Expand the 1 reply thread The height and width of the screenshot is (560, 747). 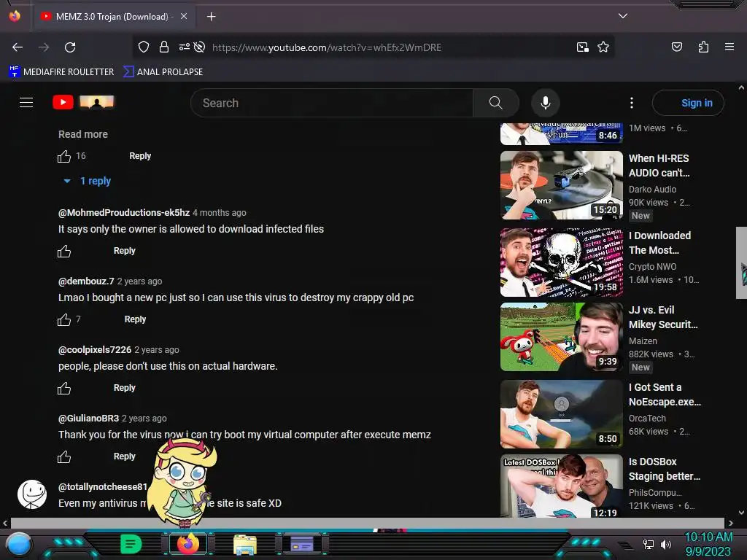click(88, 181)
